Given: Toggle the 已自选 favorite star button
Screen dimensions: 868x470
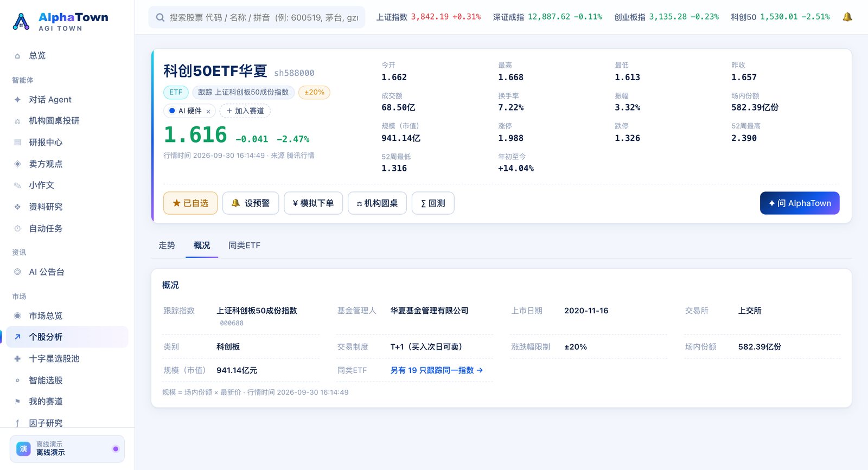Looking at the screenshot, I should coord(190,203).
